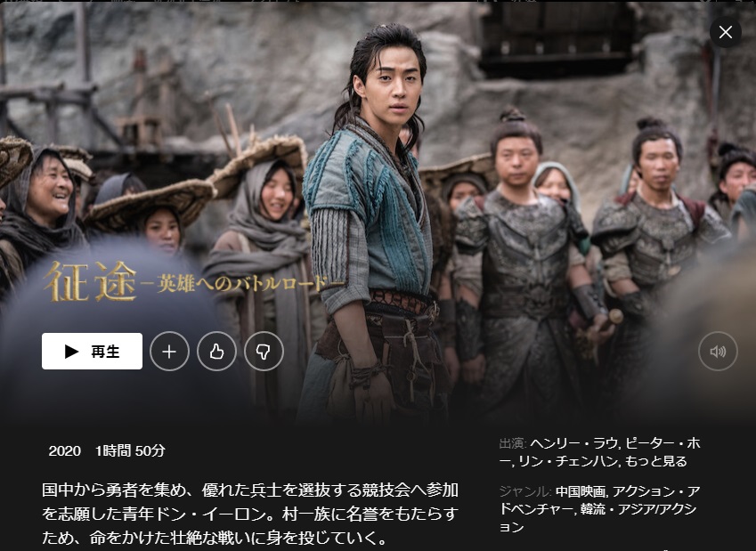Viewport: 756px width, 551px height.
Task: Click the 出演 cast label
Action: [513, 443]
